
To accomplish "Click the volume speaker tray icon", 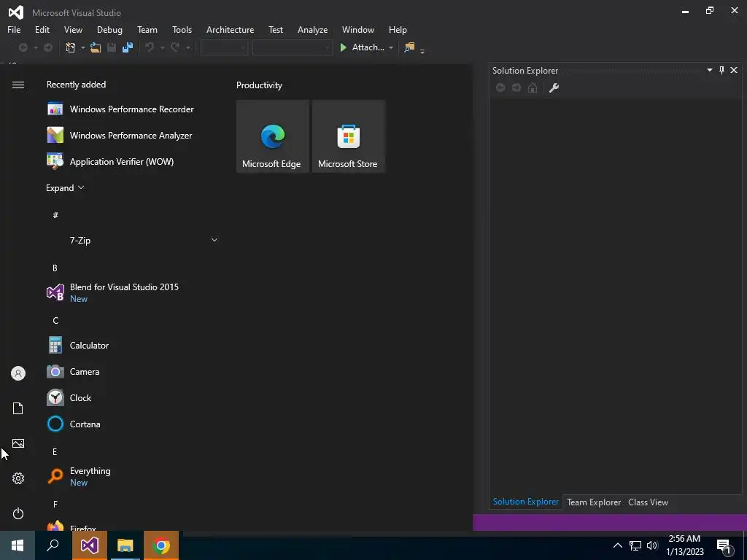I will click(x=652, y=545).
